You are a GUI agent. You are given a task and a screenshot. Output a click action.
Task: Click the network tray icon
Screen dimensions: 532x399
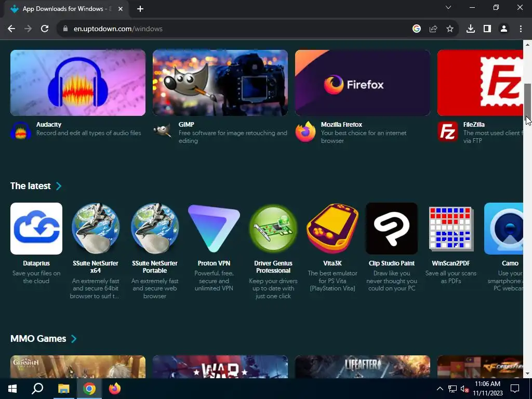[x=453, y=389]
